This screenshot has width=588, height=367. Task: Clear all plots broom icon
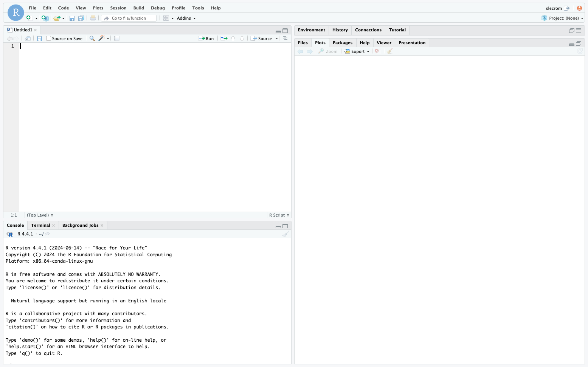[x=390, y=51]
